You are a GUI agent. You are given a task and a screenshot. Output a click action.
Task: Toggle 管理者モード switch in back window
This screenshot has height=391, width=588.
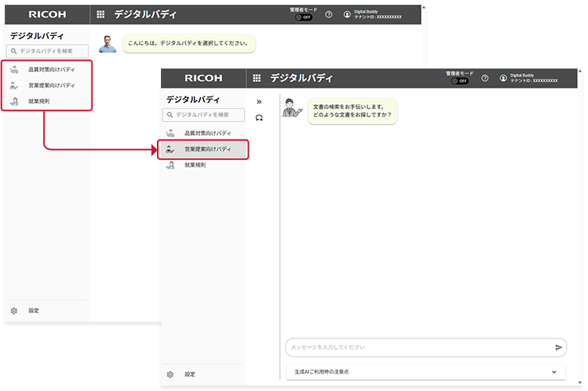[x=304, y=17]
